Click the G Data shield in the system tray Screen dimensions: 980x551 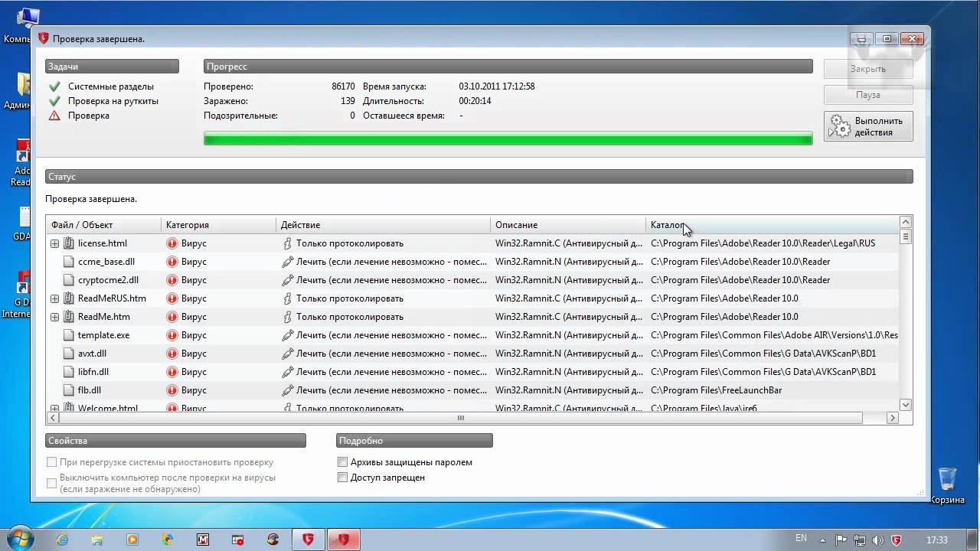(896, 540)
